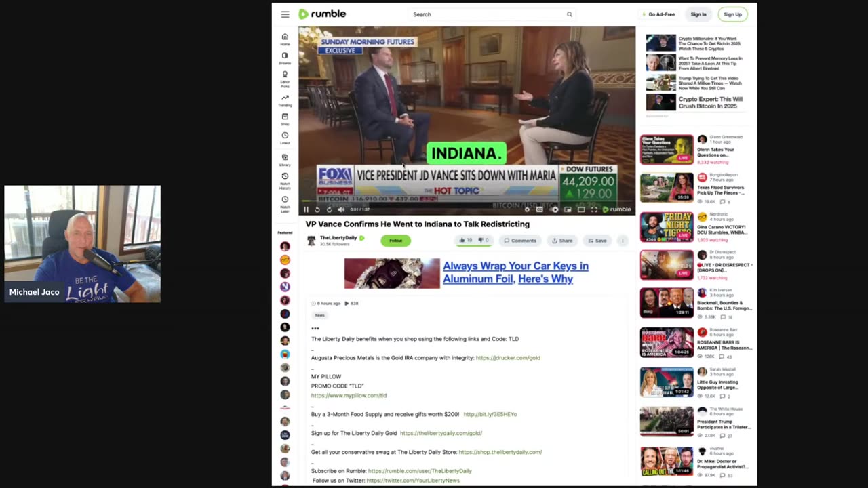868x488 pixels.
Task: Open shop.thelibertydaily.com link
Action: point(500,452)
